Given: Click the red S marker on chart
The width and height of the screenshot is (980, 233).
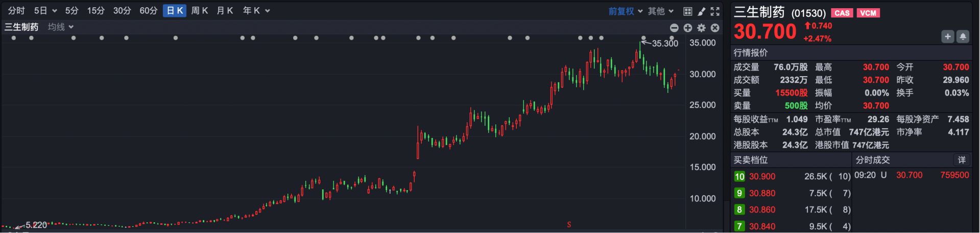Looking at the screenshot, I should tap(569, 225).
